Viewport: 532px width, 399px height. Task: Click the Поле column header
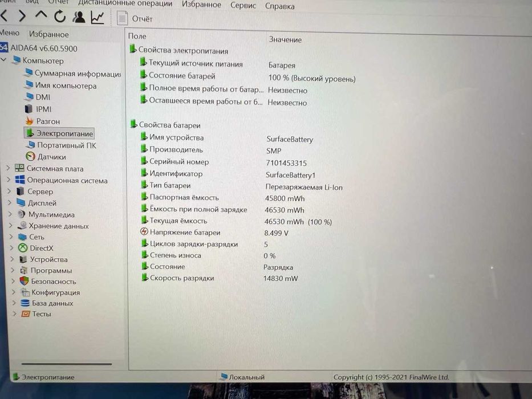(x=137, y=36)
